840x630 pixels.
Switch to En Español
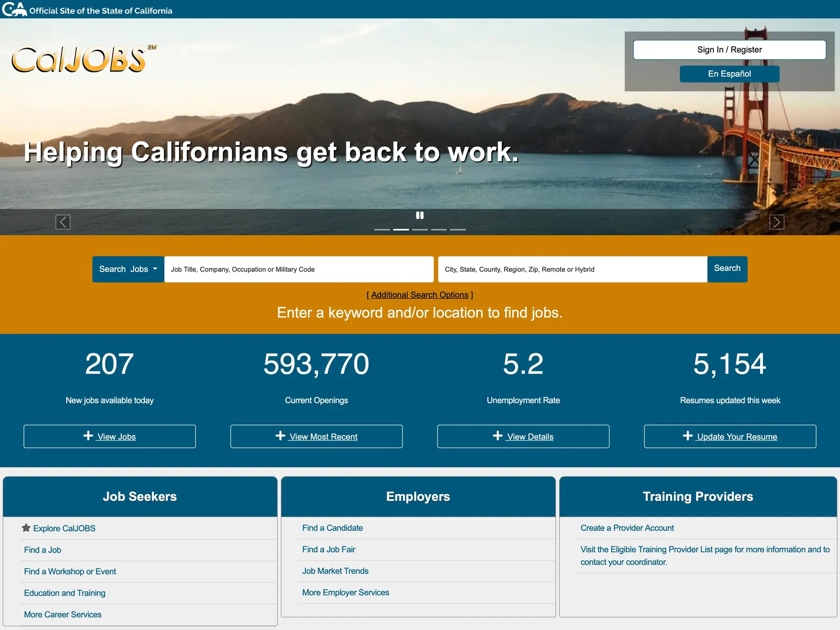point(730,74)
